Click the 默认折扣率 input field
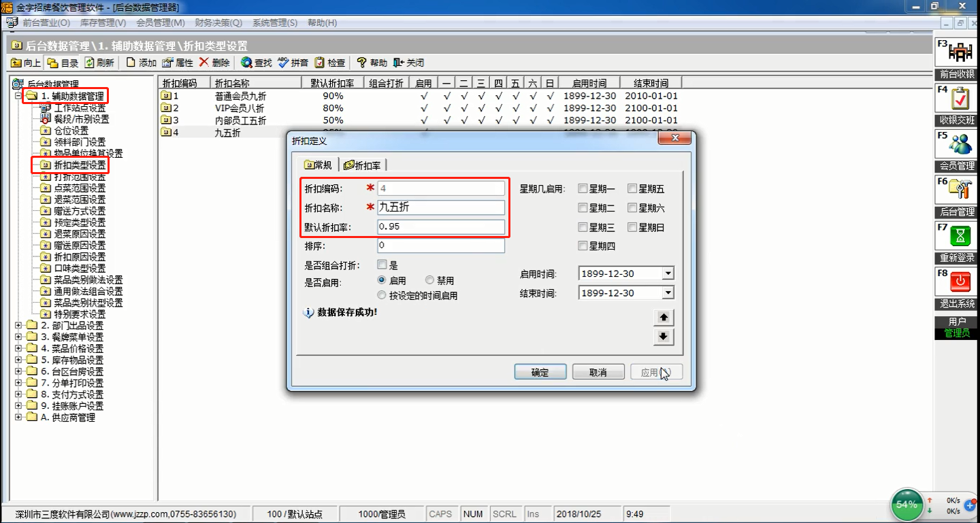The width and height of the screenshot is (980, 523). click(x=441, y=226)
